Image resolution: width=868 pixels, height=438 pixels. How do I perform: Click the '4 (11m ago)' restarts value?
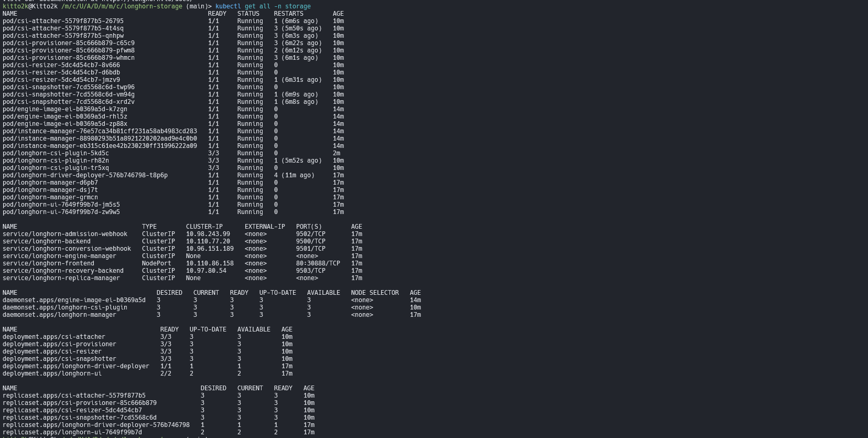coord(294,175)
